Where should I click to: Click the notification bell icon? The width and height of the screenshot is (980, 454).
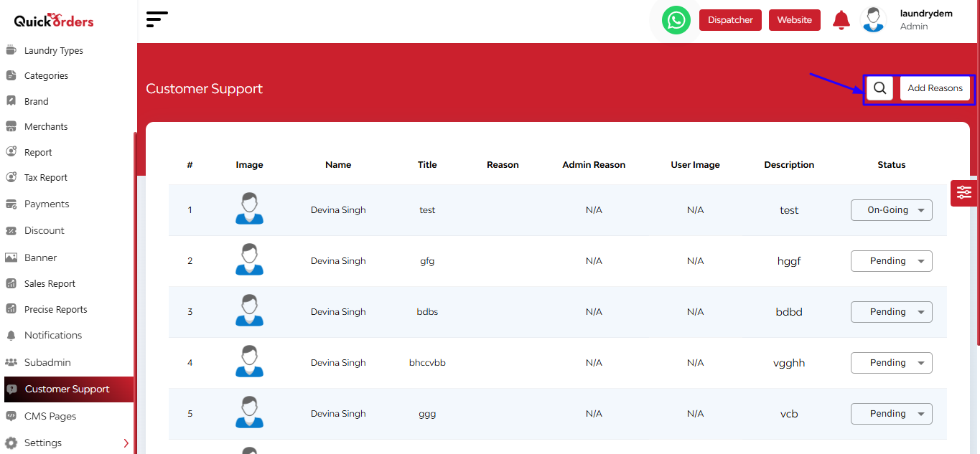point(841,20)
